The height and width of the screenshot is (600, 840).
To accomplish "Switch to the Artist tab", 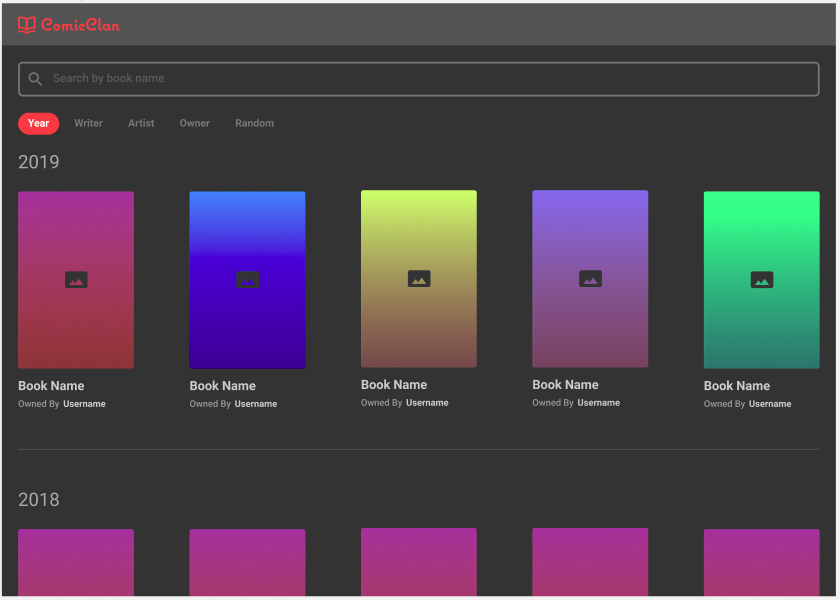I will point(141,123).
